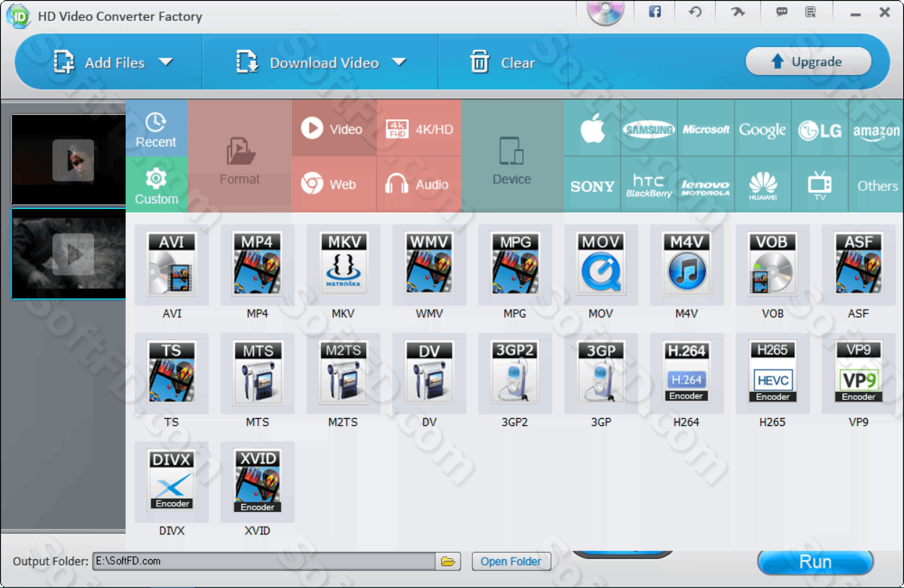This screenshot has height=588, width=904.
Task: Open Sony device presets
Action: click(592, 185)
